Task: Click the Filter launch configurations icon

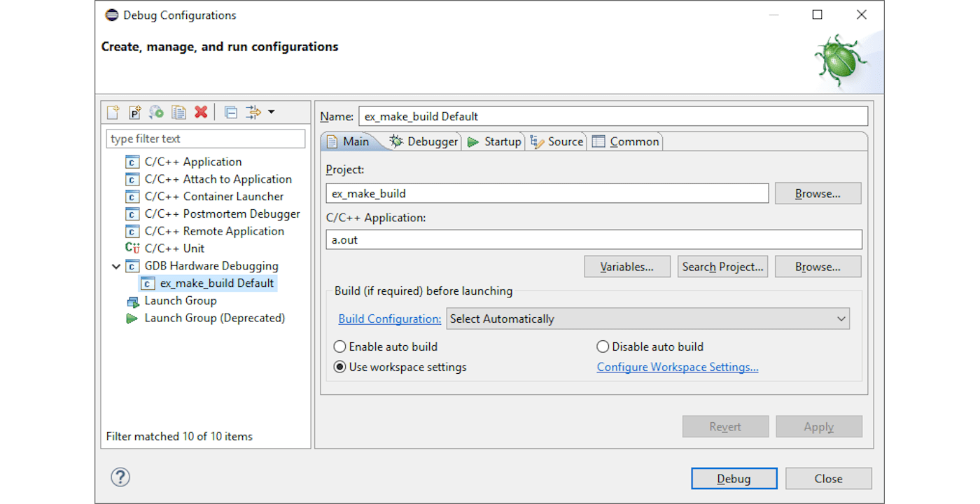Action: [253, 113]
